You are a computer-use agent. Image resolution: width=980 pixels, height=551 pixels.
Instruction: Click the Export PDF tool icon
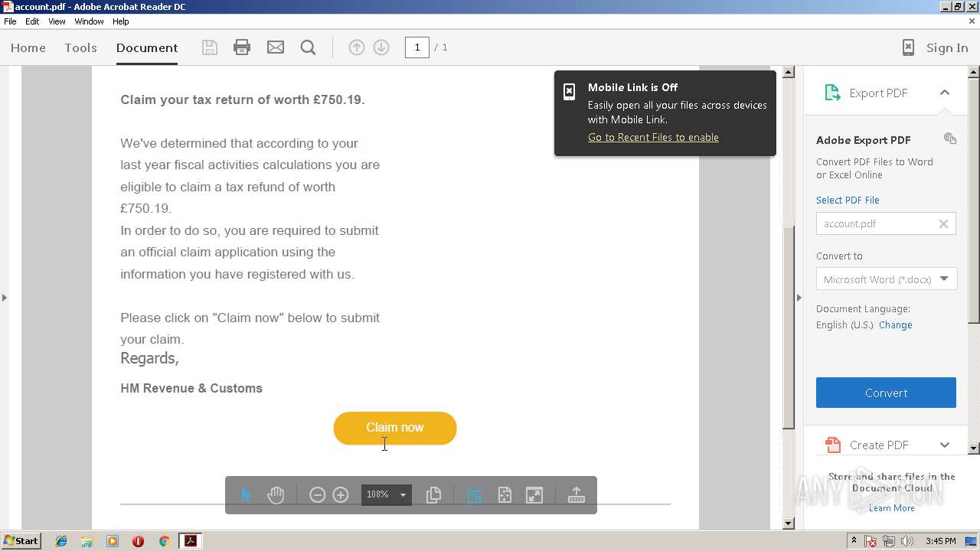832,93
